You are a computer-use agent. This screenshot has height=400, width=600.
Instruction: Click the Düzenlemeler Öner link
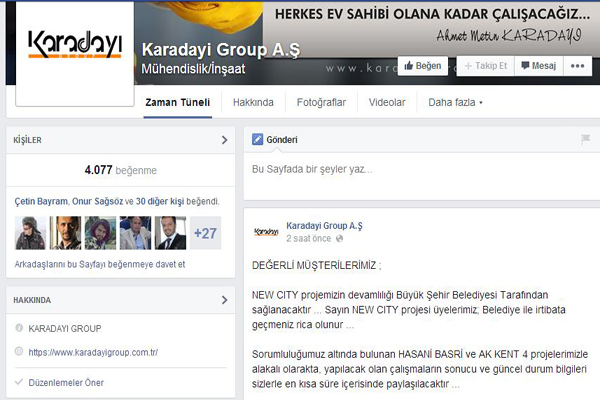[x=66, y=382]
